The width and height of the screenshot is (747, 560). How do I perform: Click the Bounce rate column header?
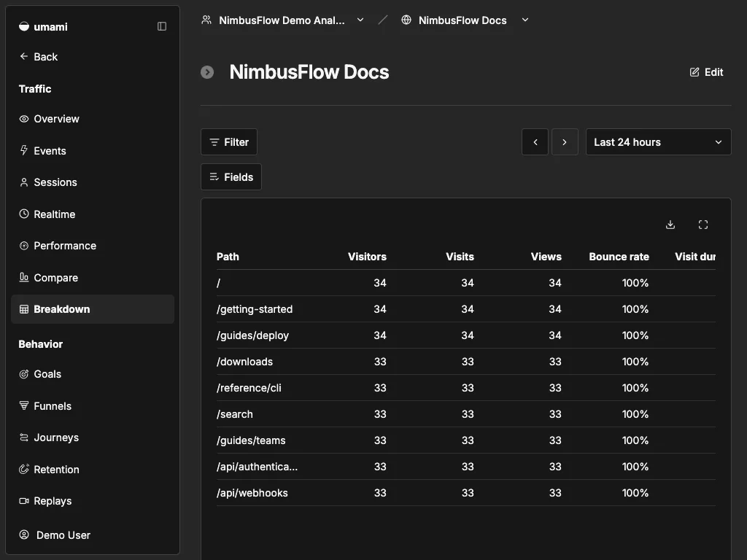click(x=619, y=257)
